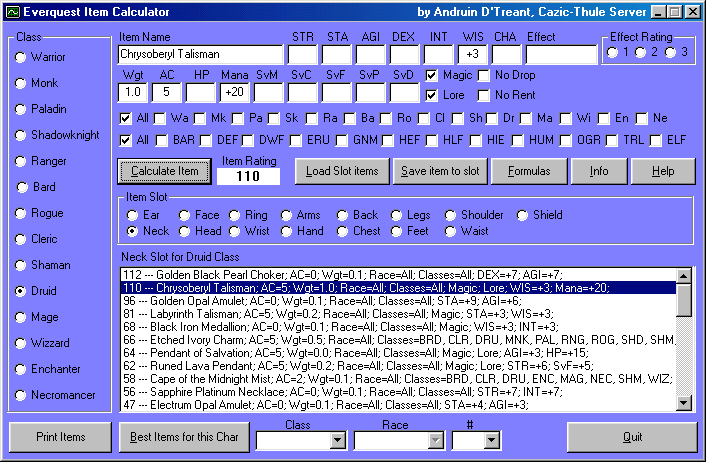Select Golden Black Pearl Choker row
Screen dimensions: 706x462
398,275
